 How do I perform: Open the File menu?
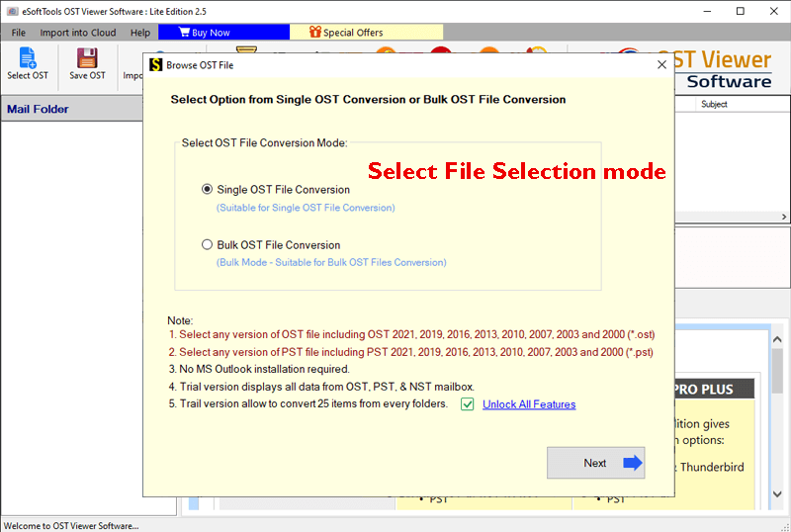pos(18,33)
